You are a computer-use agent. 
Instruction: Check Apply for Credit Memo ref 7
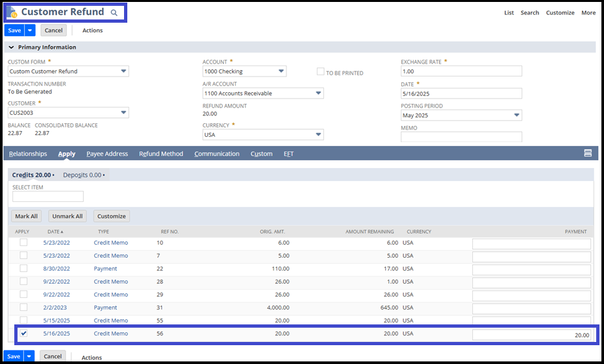click(x=23, y=256)
